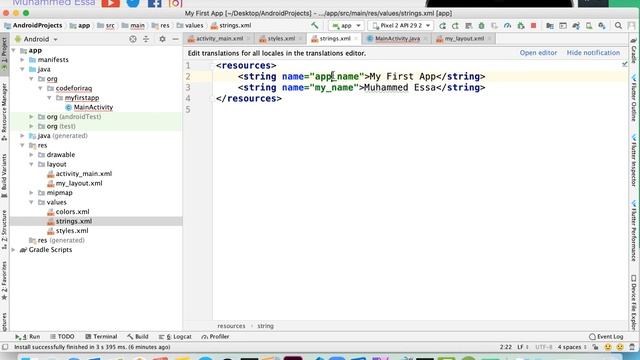The width and height of the screenshot is (640, 360).
Task: Click the Attach Debugger to Process icon
Action: pos(521,26)
